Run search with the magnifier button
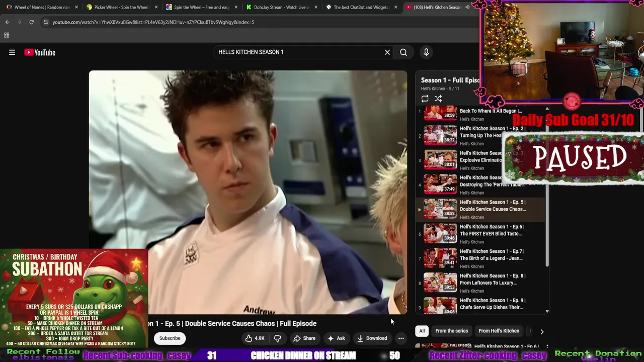Viewport: 644px width, 362px height. pyautogui.click(x=404, y=52)
